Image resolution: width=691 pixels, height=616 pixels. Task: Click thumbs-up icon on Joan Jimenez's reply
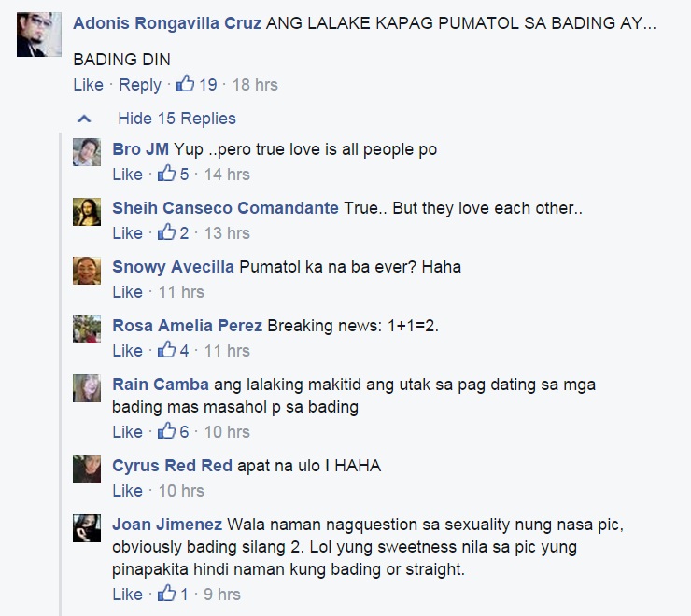[x=166, y=593]
